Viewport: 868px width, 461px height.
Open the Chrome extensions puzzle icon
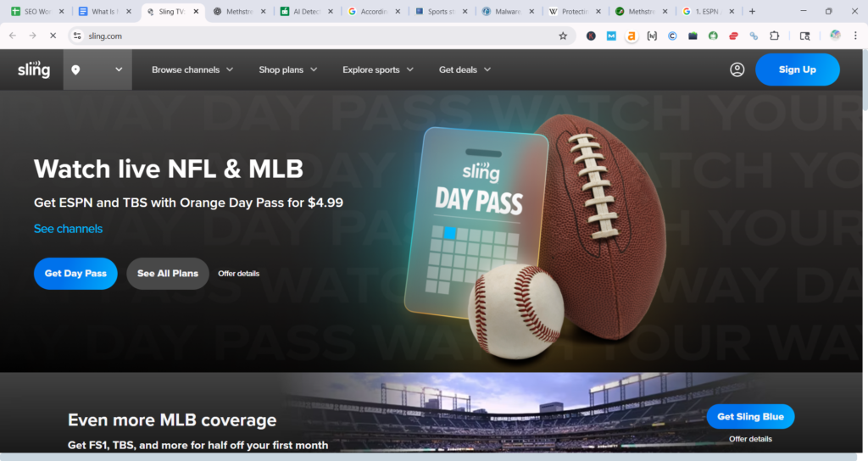click(x=774, y=36)
